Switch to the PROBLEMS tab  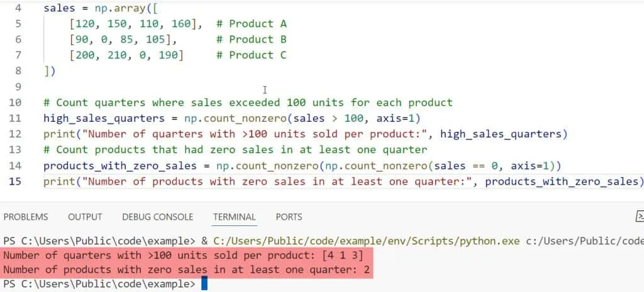[x=26, y=217]
